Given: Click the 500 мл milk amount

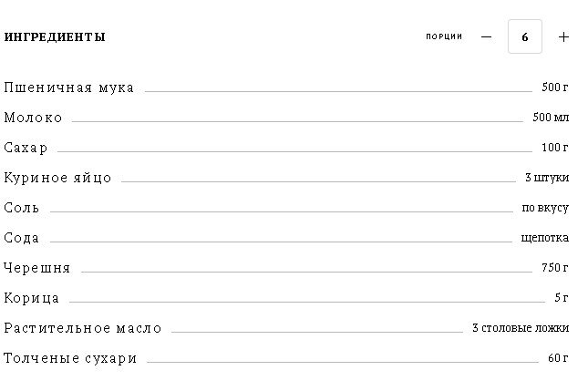Looking at the screenshot, I should tap(551, 118).
